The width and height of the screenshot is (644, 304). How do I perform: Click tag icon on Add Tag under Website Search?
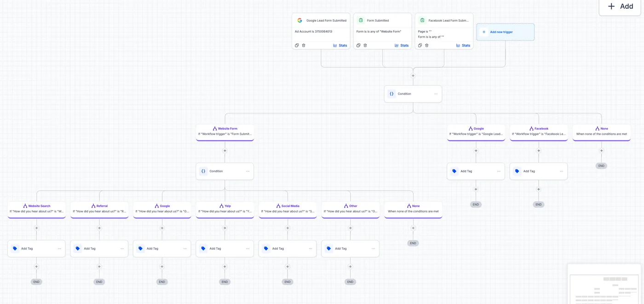(15, 248)
